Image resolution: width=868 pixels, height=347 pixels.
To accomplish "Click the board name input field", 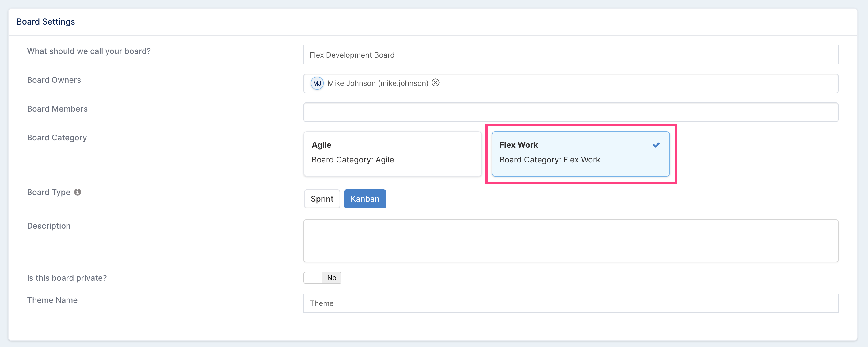I will coord(570,55).
